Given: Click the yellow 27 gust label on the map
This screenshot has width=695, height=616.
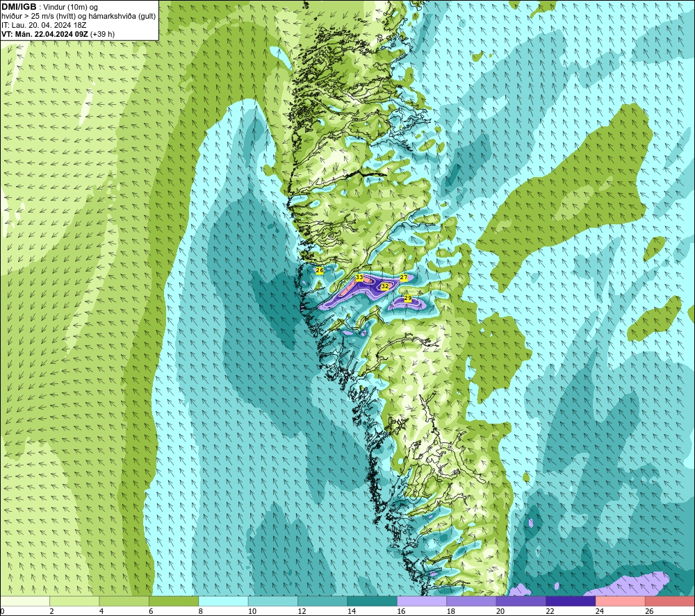Looking at the screenshot, I should click(403, 278).
